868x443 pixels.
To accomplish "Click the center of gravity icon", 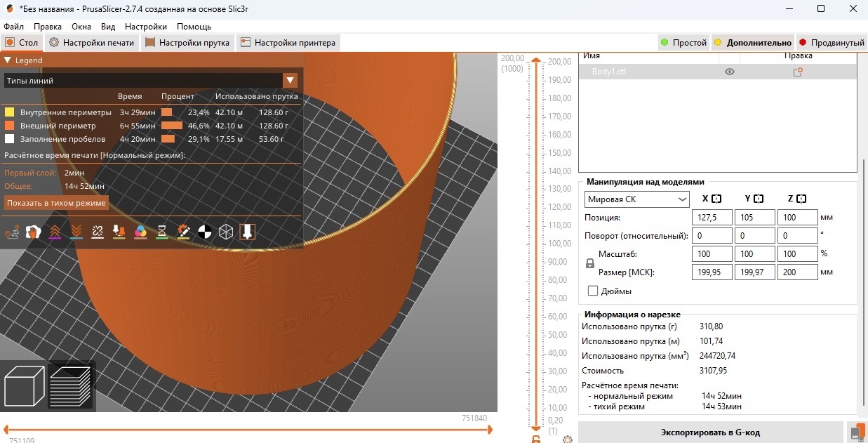I will (x=204, y=232).
